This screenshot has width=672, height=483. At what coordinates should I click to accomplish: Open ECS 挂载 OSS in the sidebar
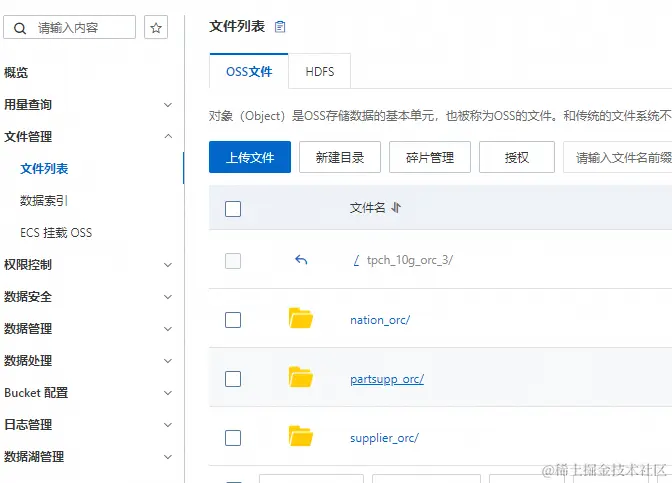coord(56,233)
